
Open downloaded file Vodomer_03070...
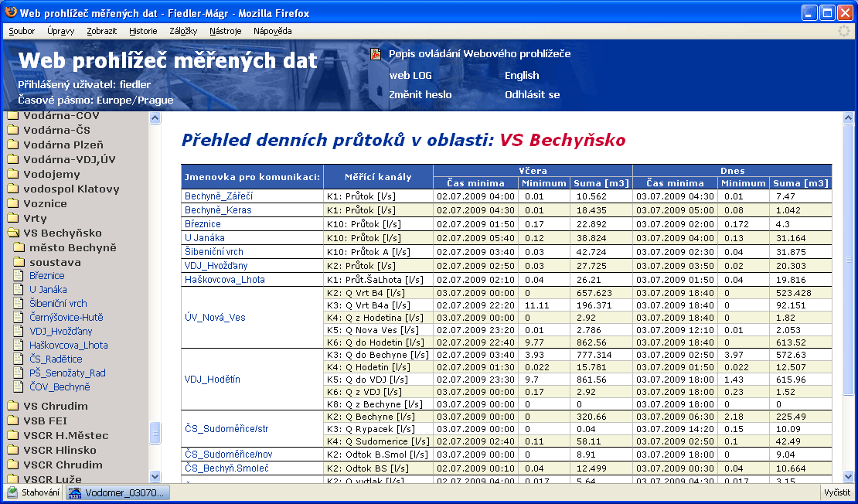(x=117, y=492)
